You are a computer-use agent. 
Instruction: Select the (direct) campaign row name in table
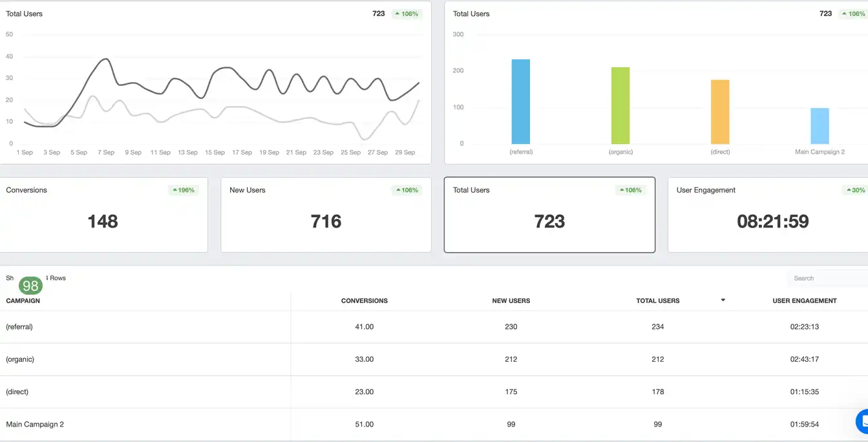(x=17, y=392)
